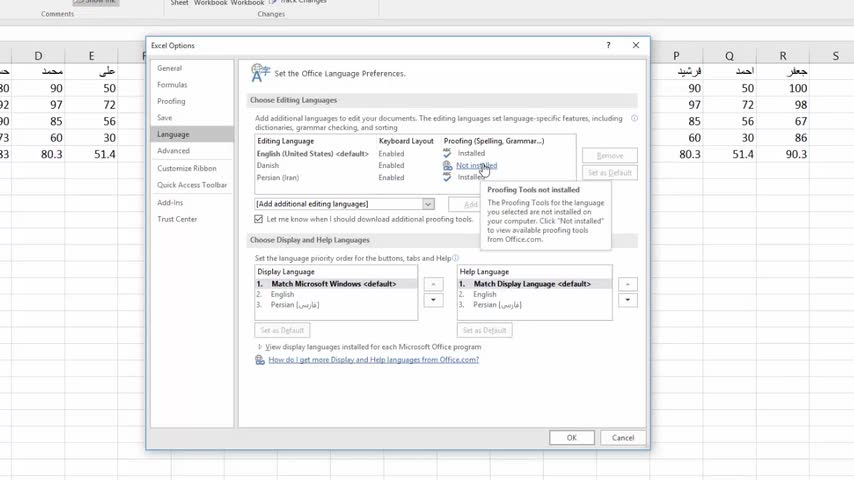Image resolution: width=854 pixels, height=480 pixels.
Task: Move help language down with the down arrow
Action: point(627,300)
